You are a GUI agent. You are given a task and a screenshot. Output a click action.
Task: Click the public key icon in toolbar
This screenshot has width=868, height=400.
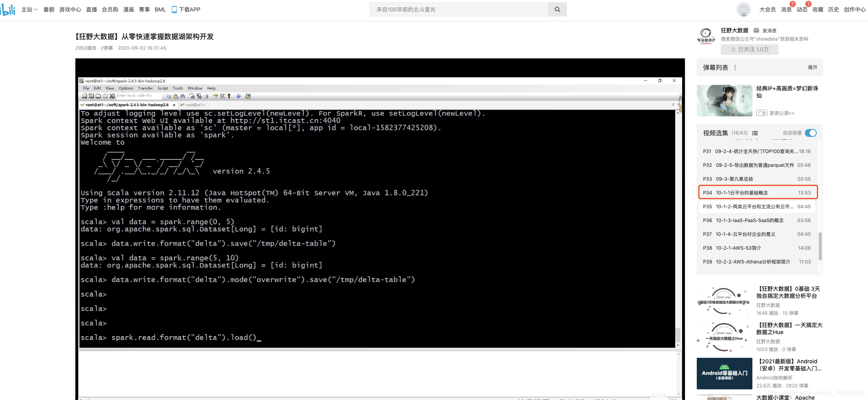pos(229,96)
